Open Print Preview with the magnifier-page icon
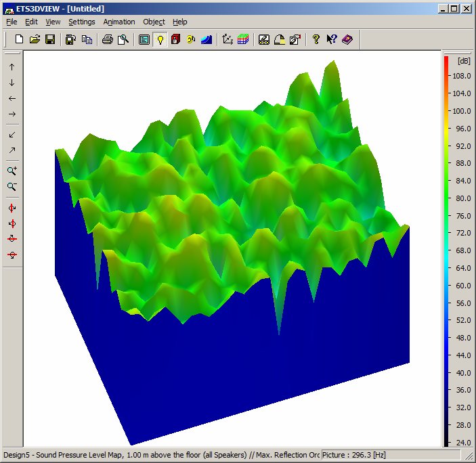Viewport: 476px width, 463px height. pyautogui.click(x=123, y=39)
